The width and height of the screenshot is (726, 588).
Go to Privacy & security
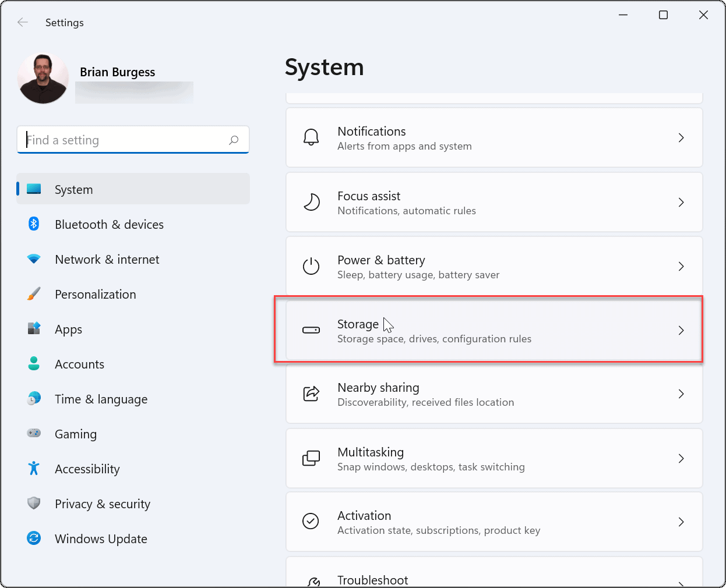[x=133, y=504]
